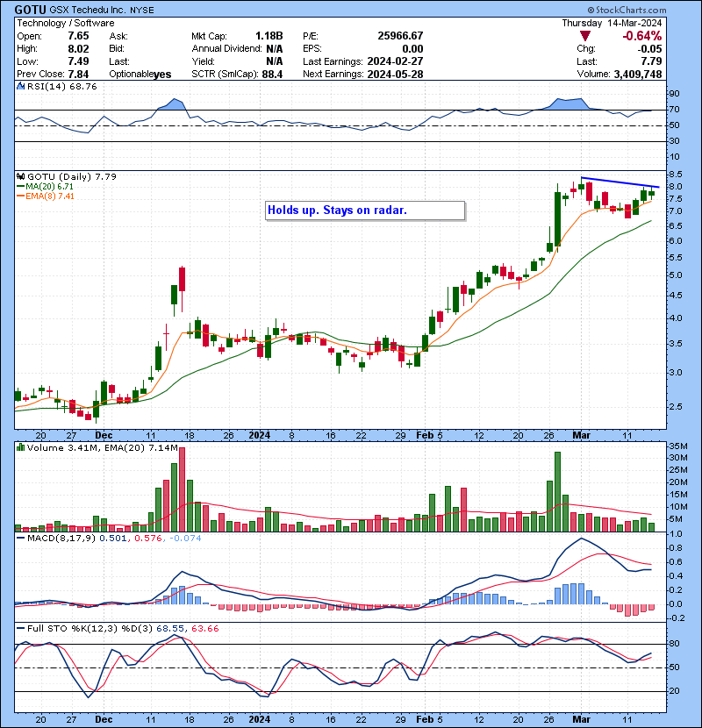Click the blue descending trendline above March candles
702x728 pixels.
tap(620, 182)
